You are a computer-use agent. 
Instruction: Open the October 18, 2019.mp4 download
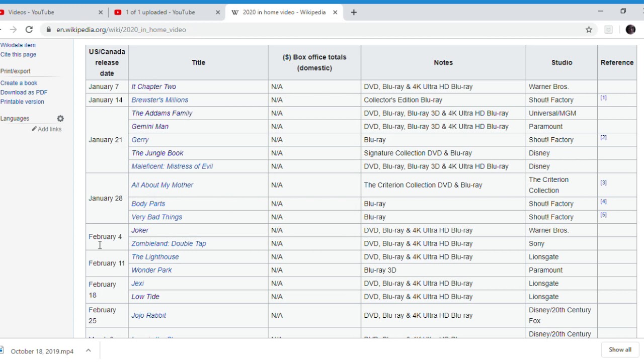42,351
